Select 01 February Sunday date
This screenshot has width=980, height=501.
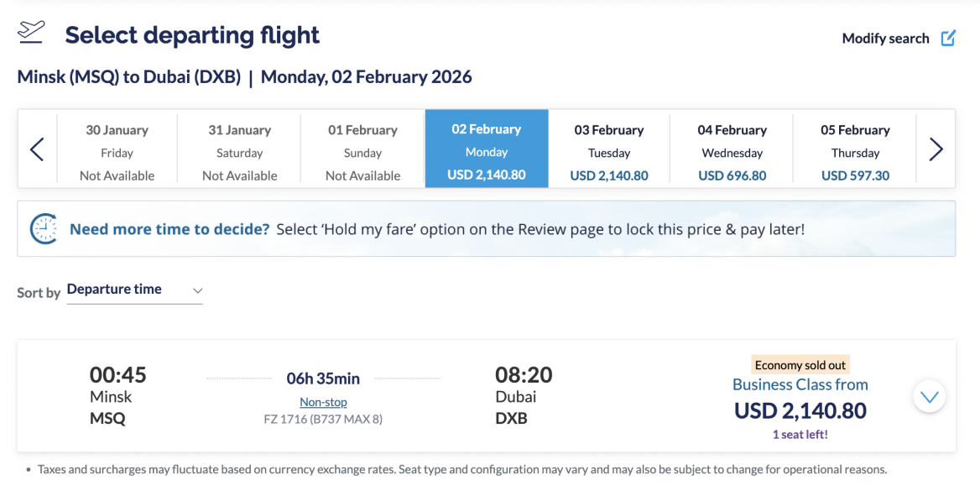click(363, 151)
